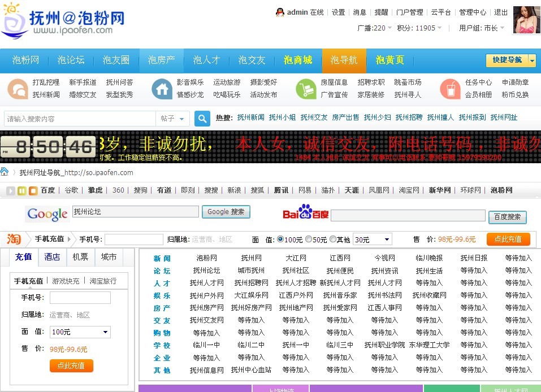
Task: Click the blue house category icon
Action: click(x=162, y=89)
